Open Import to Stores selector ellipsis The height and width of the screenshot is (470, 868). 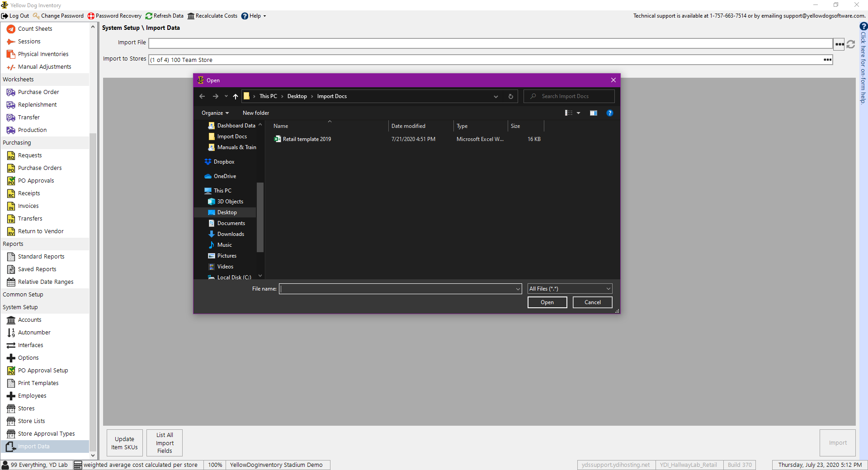pos(827,60)
